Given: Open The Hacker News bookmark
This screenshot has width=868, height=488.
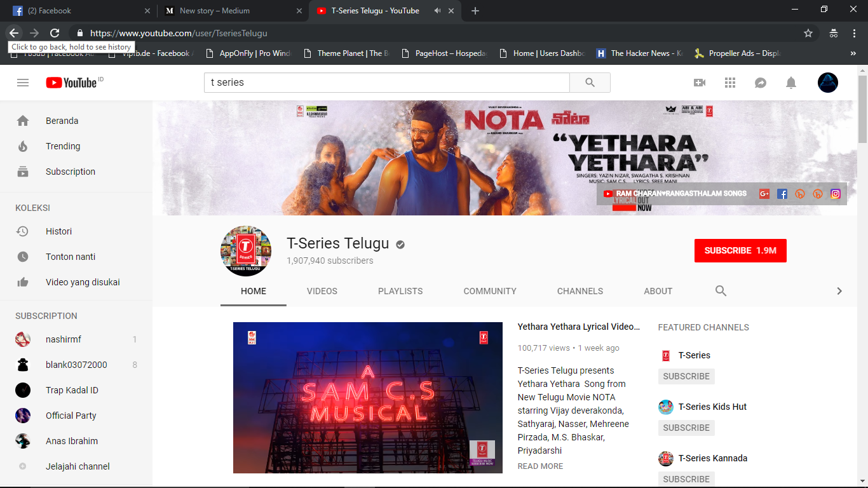Looking at the screenshot, I should click(640, 53).
